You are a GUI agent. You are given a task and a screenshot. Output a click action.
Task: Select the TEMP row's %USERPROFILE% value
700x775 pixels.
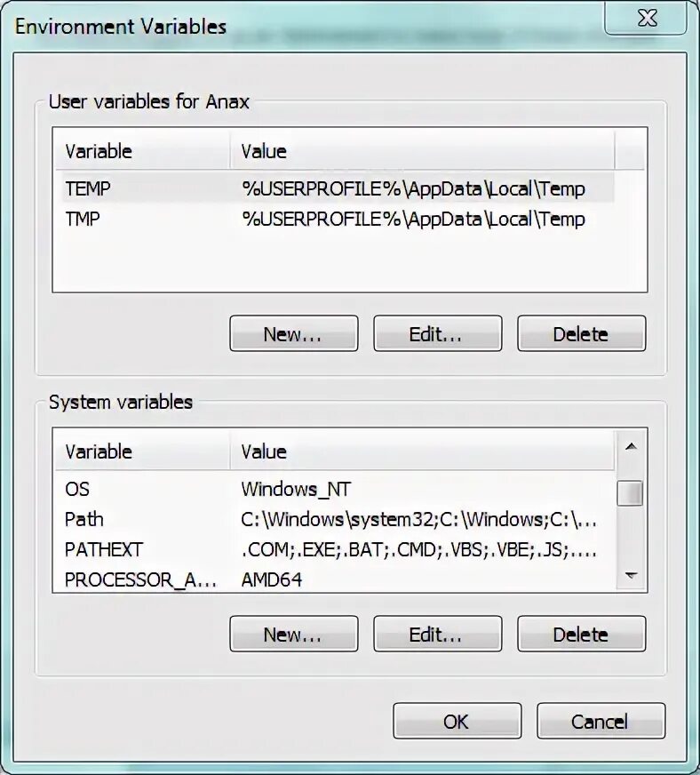413,188
